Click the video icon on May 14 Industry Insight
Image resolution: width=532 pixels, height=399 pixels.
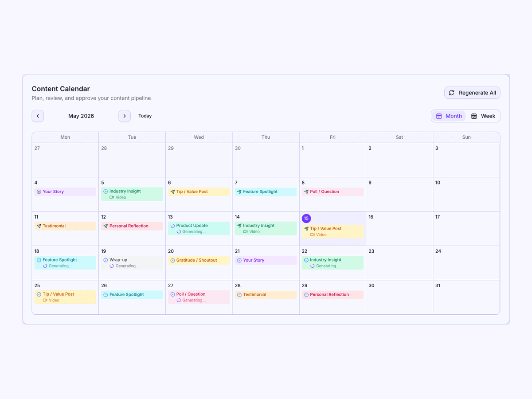coord(246,231)
